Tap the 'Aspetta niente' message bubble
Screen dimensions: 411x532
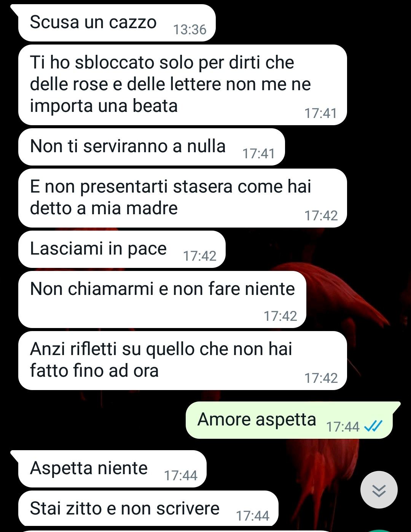(112, 469)
